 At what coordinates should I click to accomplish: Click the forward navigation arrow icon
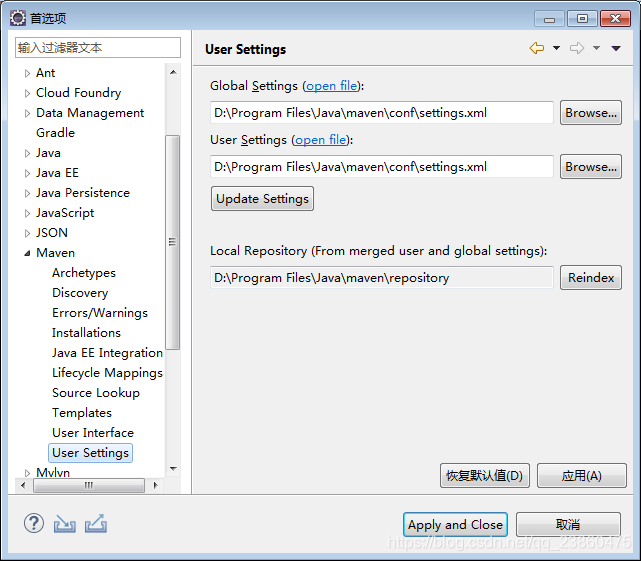(577, 48)
